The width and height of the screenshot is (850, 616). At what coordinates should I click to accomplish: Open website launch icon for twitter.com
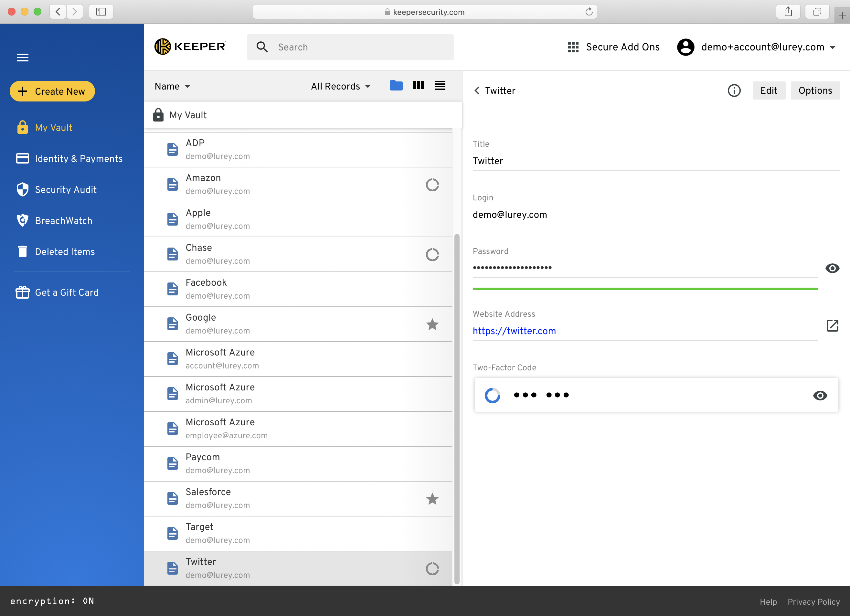click(x=832, y=325)
